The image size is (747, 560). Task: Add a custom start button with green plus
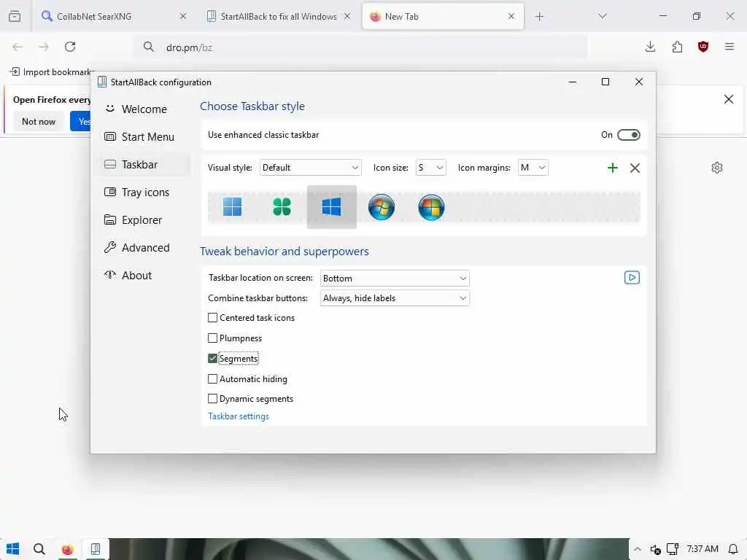pyautogui.click(x=613, y=168)
